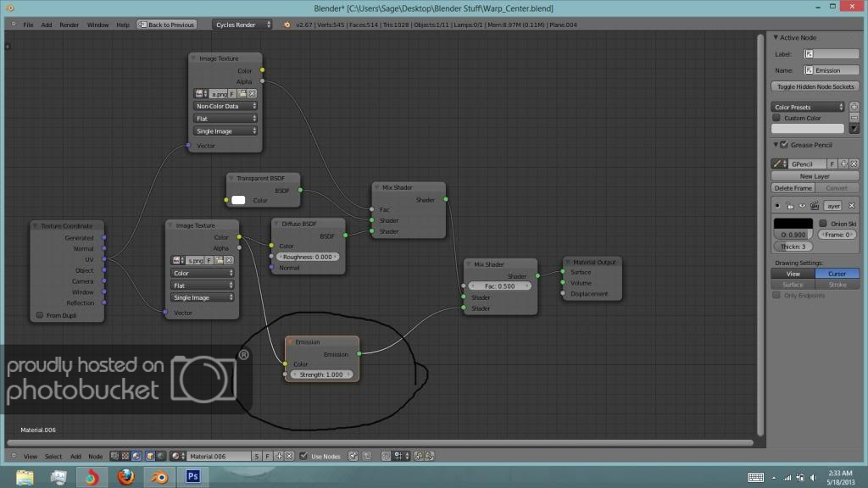Open Flat projection dropdown of a.png texture
Viewport: 868px width, 488px height.
point(225,119)
